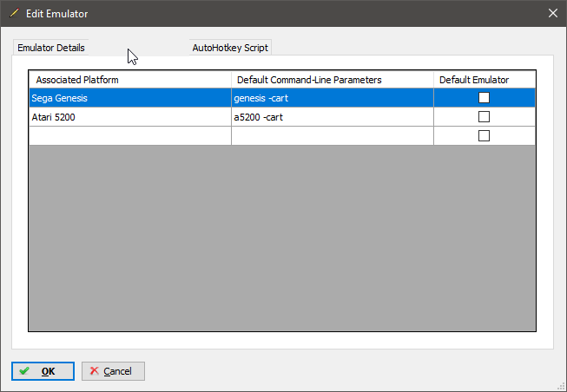Screen dimensions: 567x392
Task: Confirm changes with the OK button
Action: point(43,371)
